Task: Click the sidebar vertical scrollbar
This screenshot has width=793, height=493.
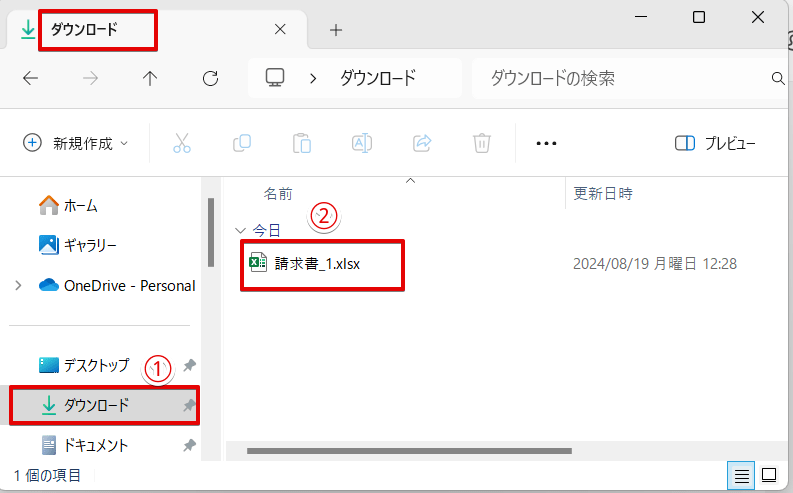Action: point(211,232)
